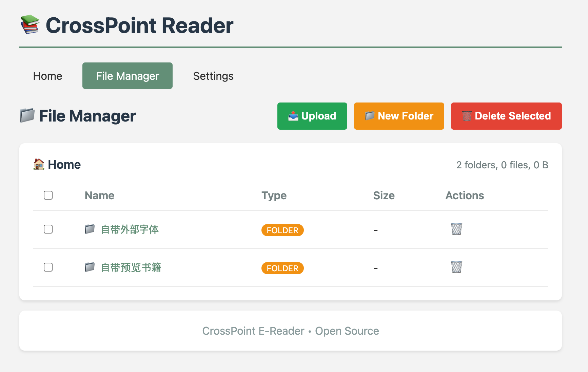The width and height of the screenshot is (588, 372).
Task: Click the house icon in the Home breadcrumb
Action: [x=39, y=164]
